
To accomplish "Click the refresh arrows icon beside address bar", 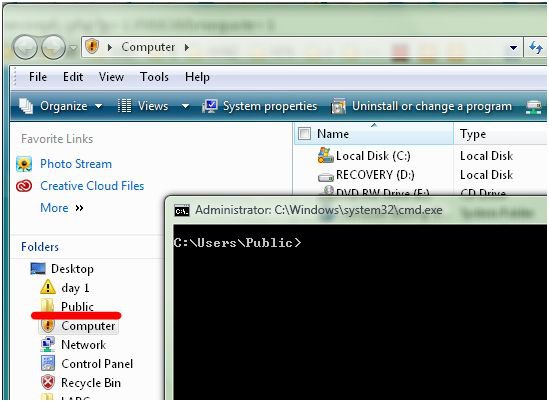I will (x=536, y=47).
